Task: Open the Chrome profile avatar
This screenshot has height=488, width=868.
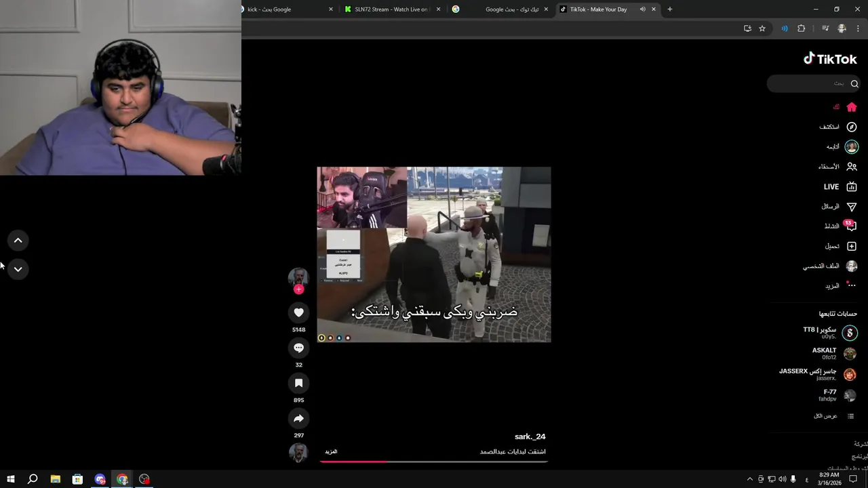Action: [842, 28]
